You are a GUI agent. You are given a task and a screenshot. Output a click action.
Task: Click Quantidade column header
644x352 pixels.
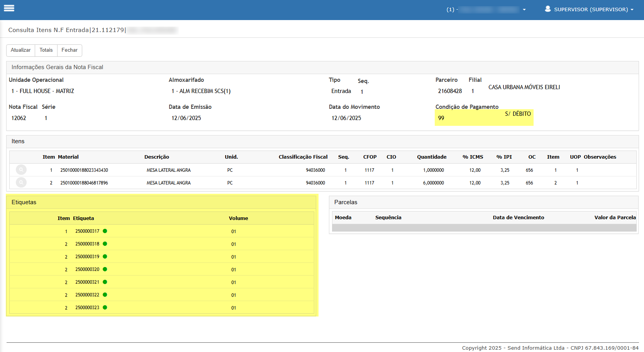click(432, 157)
